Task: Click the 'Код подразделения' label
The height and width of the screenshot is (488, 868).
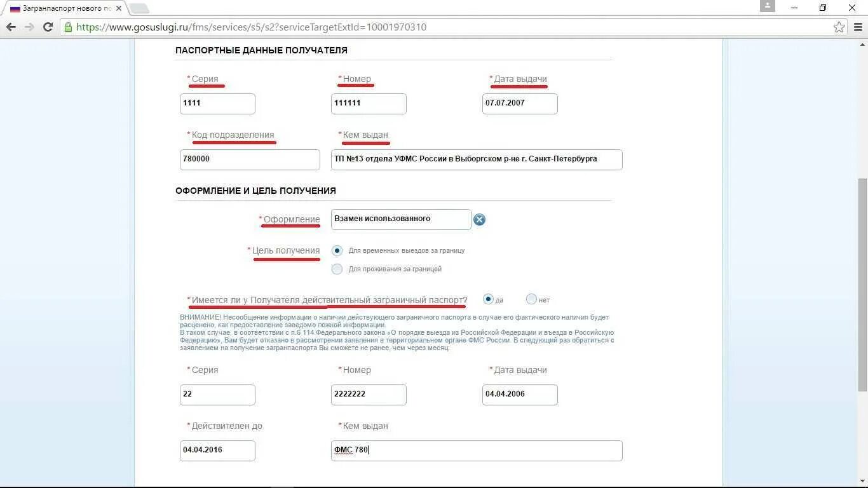Action: [233, 135]
